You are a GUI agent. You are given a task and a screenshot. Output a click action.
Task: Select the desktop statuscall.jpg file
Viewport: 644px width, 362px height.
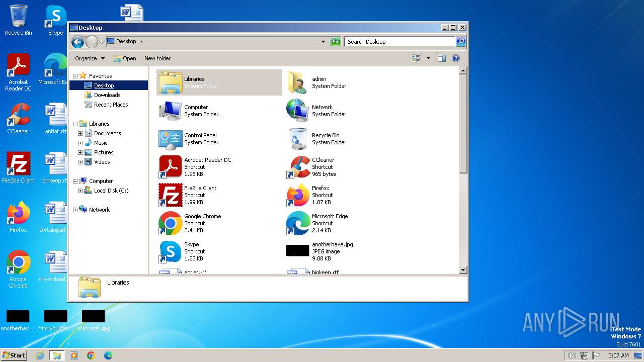coord(94,321)
